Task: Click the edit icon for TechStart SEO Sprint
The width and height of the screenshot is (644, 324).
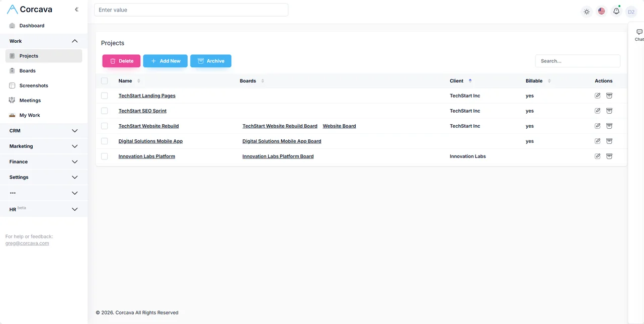Action: pos(597,111)
